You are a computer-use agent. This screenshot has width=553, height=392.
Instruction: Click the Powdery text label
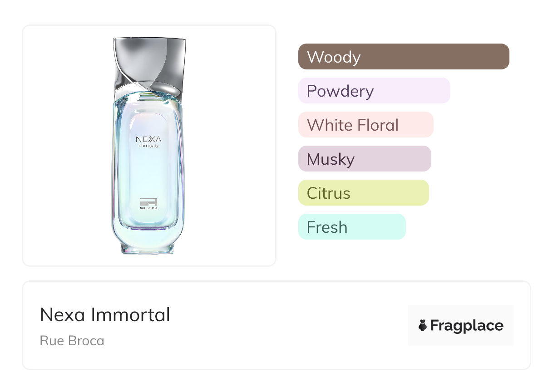pos(340,91)
